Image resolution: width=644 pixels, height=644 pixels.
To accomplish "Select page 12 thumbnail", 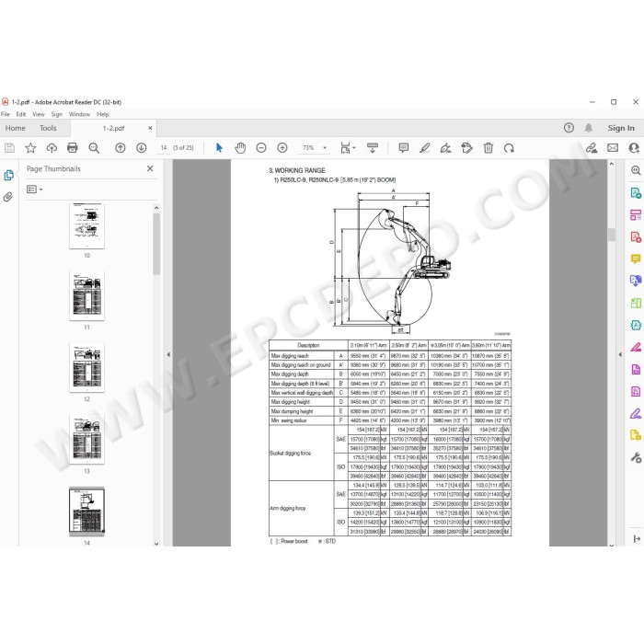I will (86, 368).
